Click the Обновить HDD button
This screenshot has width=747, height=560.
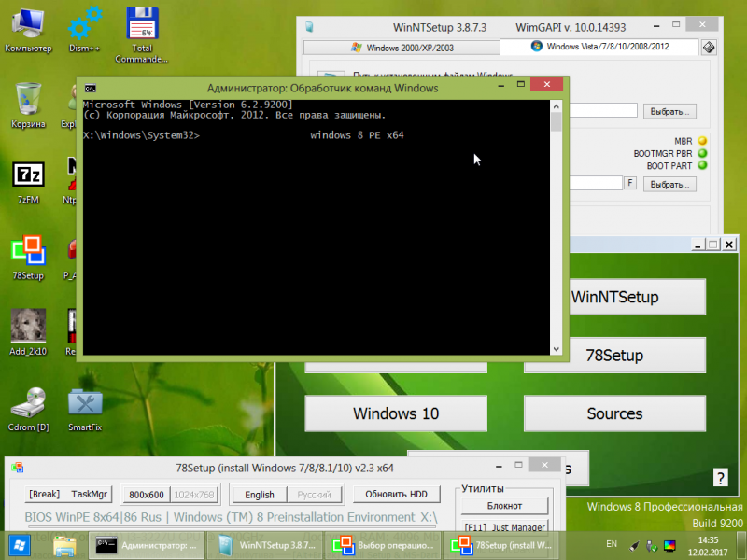click(396, 495)
